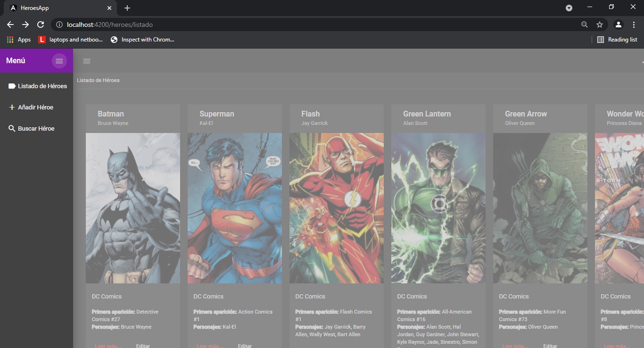Viewport: 644px width, 348px height.
Task: Click the Batman card title
Action: (111, 114)
